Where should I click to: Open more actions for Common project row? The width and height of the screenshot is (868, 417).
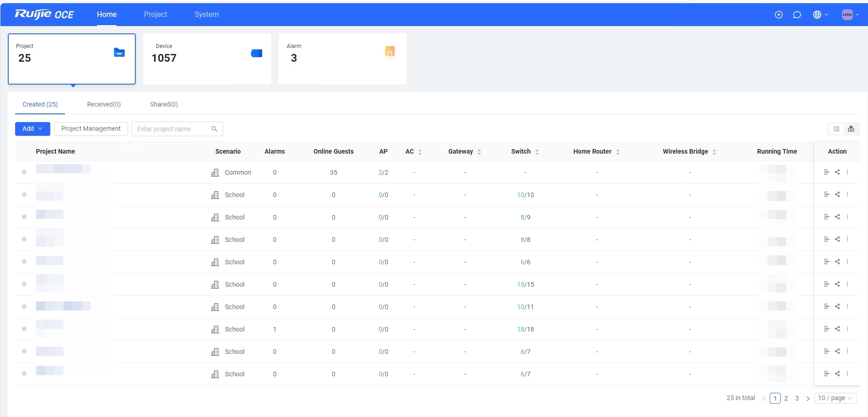(x=847, y=172)
